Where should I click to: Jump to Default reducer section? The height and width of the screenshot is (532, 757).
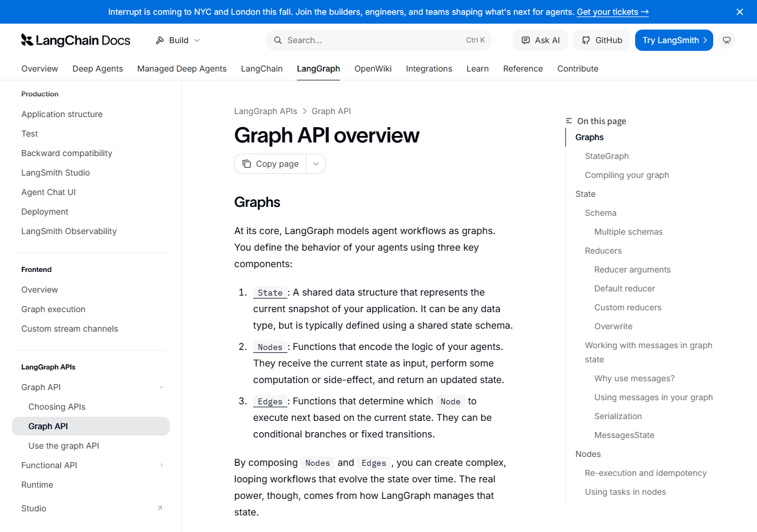click(x=625, y=288)
